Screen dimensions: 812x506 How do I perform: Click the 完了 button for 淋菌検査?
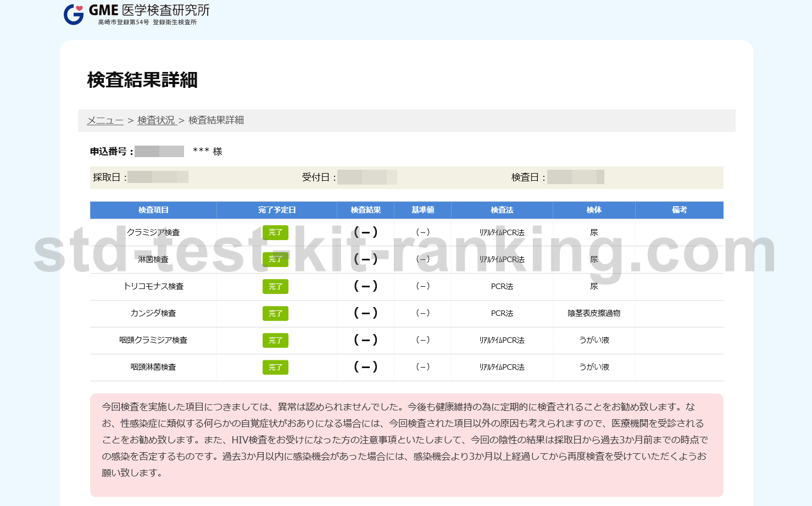275,259
